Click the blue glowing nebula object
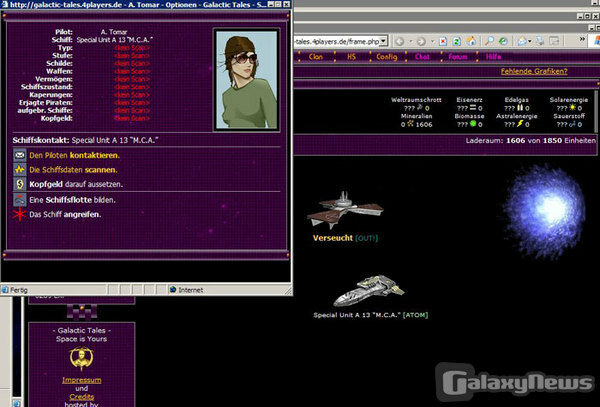The image size is (600, 407). point(544,212)
